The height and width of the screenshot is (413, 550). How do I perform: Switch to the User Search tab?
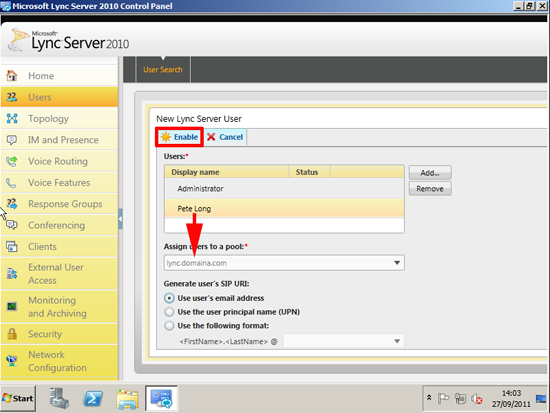163,69
